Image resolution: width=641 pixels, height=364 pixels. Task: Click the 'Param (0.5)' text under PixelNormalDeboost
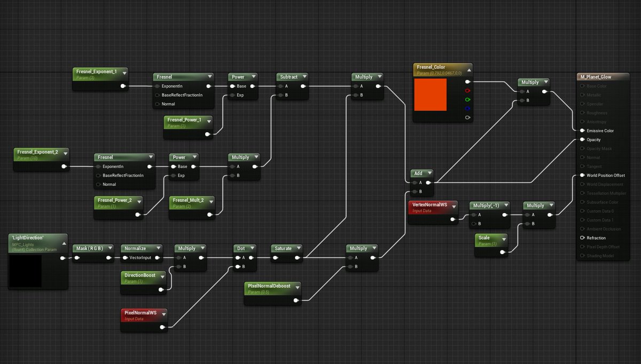259,292
